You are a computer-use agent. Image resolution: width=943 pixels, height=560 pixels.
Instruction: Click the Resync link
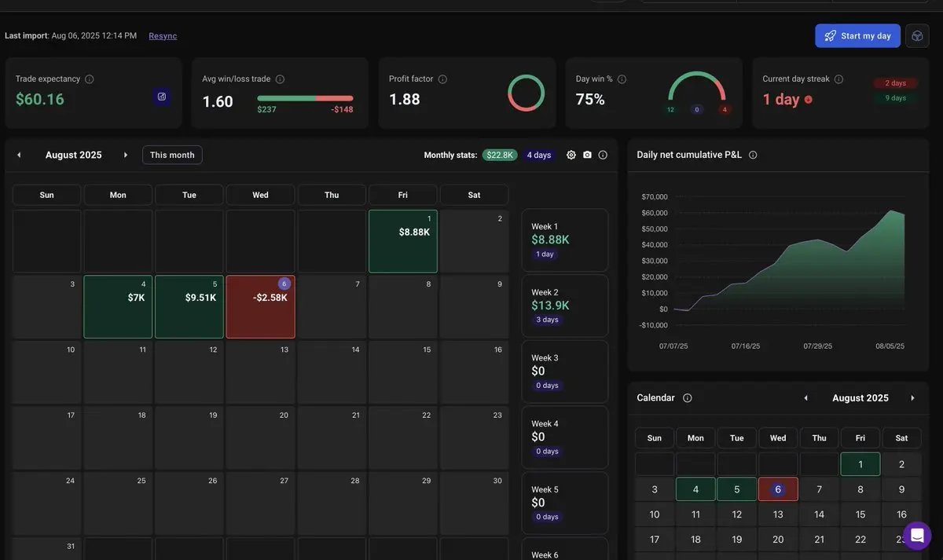(x=163, y=35)
